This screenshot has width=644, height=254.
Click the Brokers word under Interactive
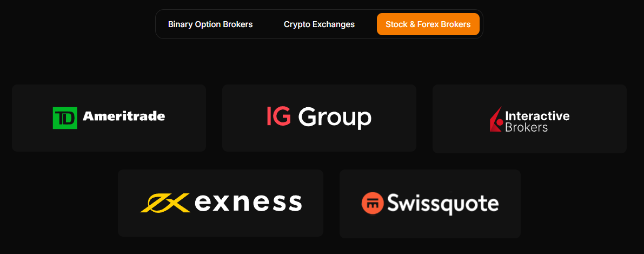click(x=526, y=128)
